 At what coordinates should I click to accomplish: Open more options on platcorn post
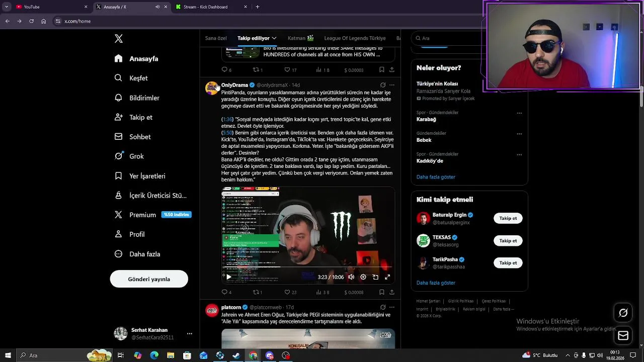pyautogui.click(x=392, y=307)
